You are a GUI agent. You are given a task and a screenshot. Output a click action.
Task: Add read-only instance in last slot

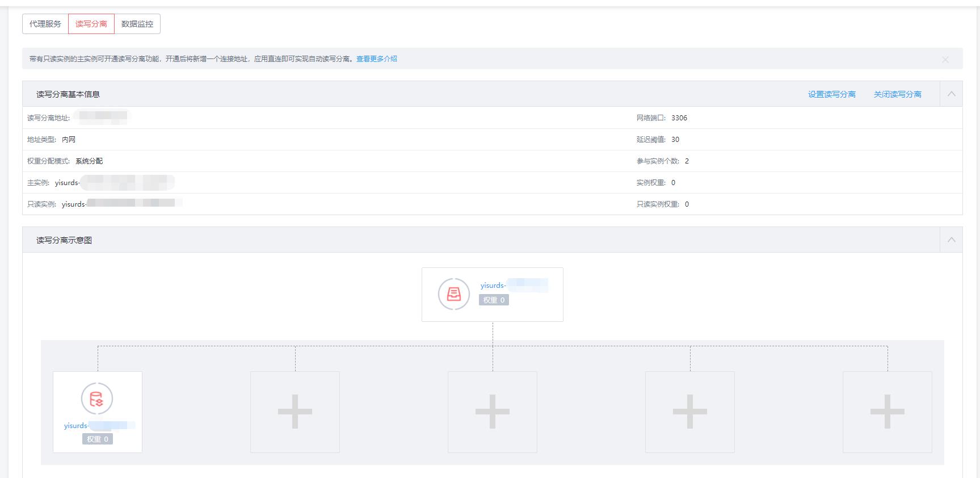coord(888,412)
